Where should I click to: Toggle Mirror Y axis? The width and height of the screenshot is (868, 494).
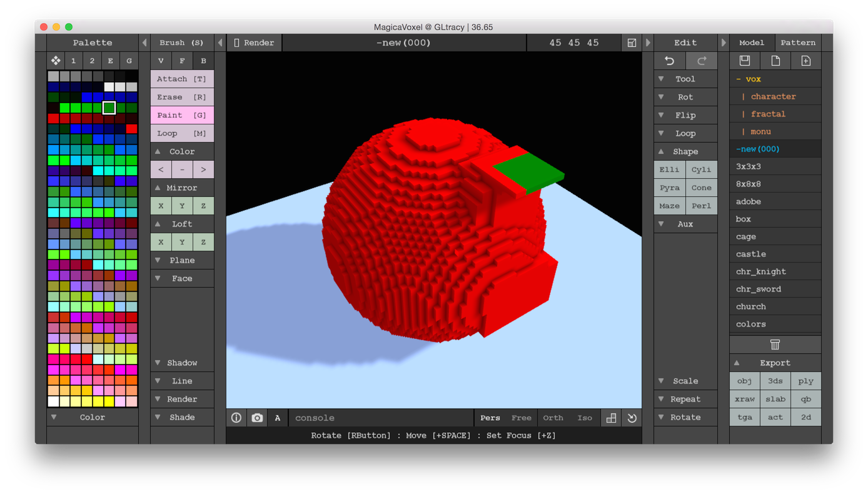182,206
